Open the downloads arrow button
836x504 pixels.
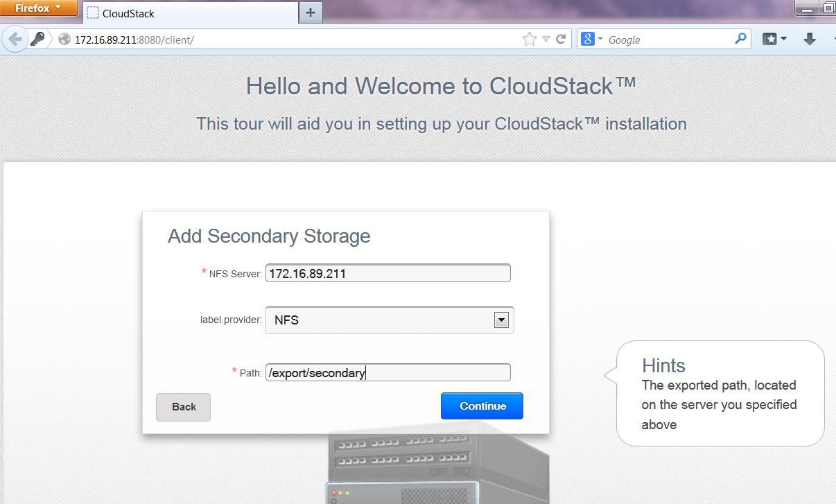[x=809, y=40]
